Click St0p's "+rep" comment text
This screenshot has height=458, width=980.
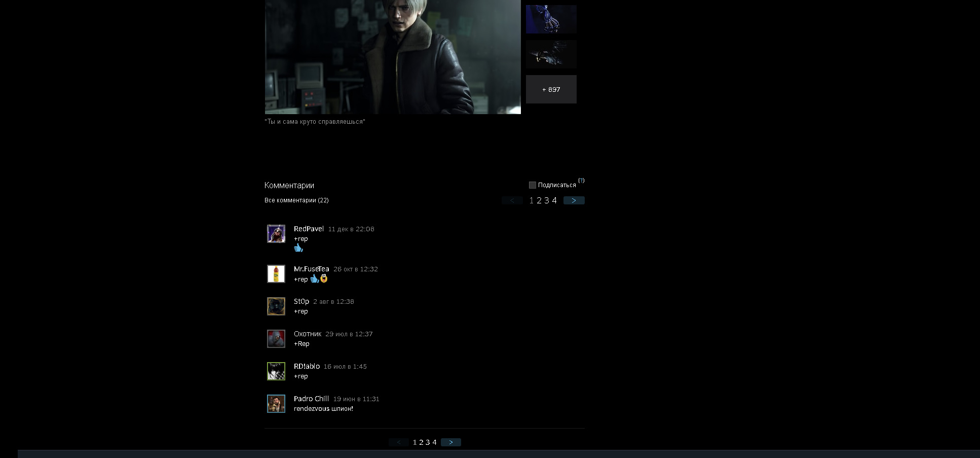301,311
